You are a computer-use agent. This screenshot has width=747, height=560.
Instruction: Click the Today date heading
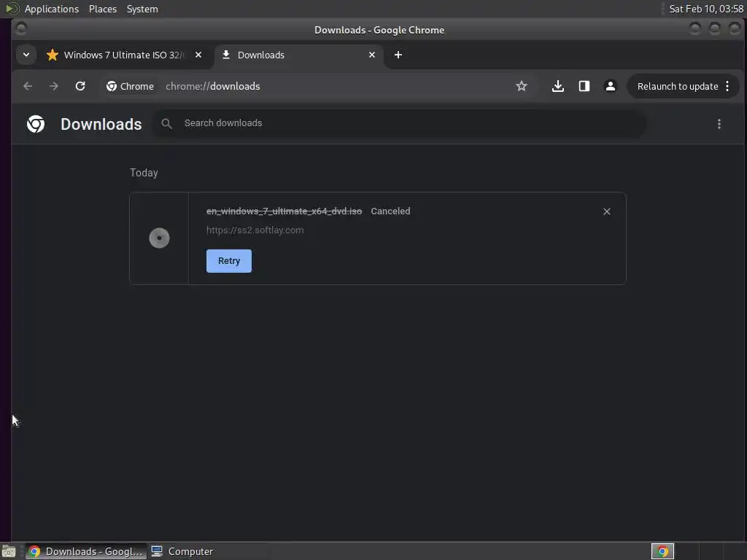click(x=144, y=173)
